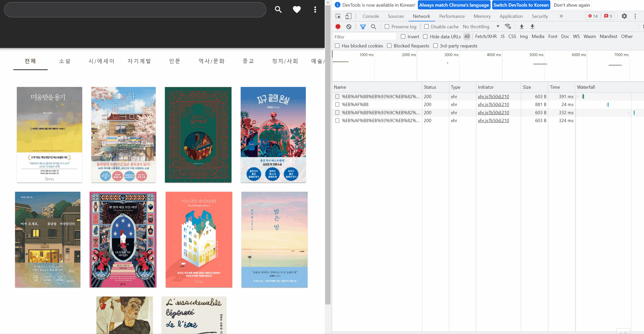
Task: Sort requests by the Status column
Action: (435, 87)
